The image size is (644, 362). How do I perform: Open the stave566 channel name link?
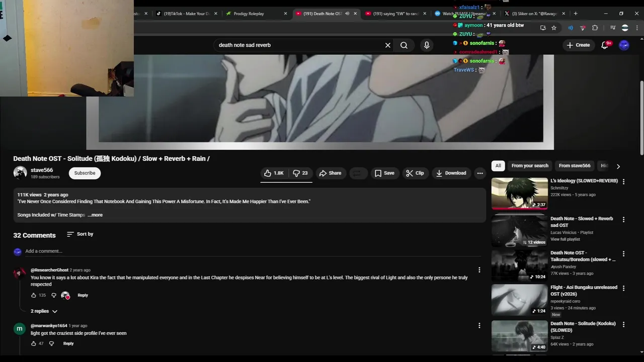pos(42,170)
